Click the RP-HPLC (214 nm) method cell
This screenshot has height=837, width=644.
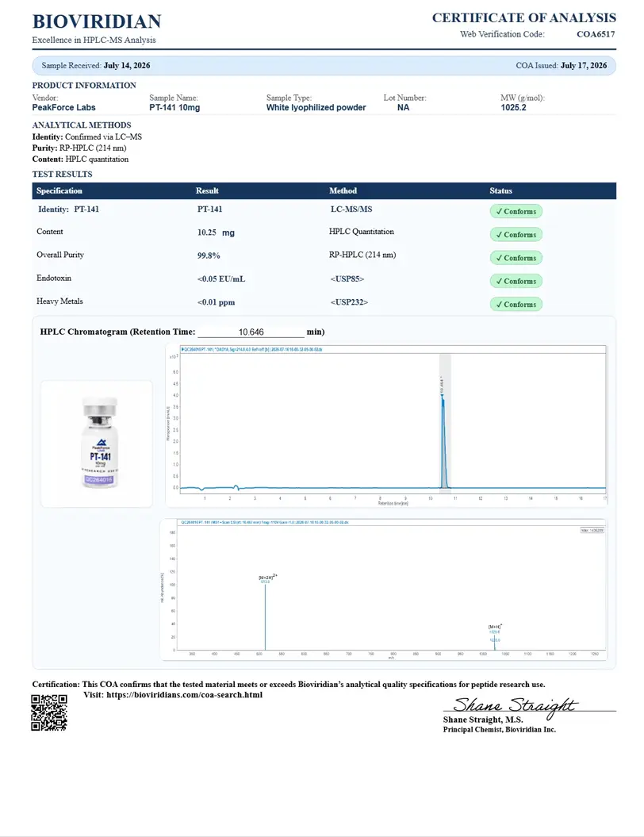tap(362, 255)
